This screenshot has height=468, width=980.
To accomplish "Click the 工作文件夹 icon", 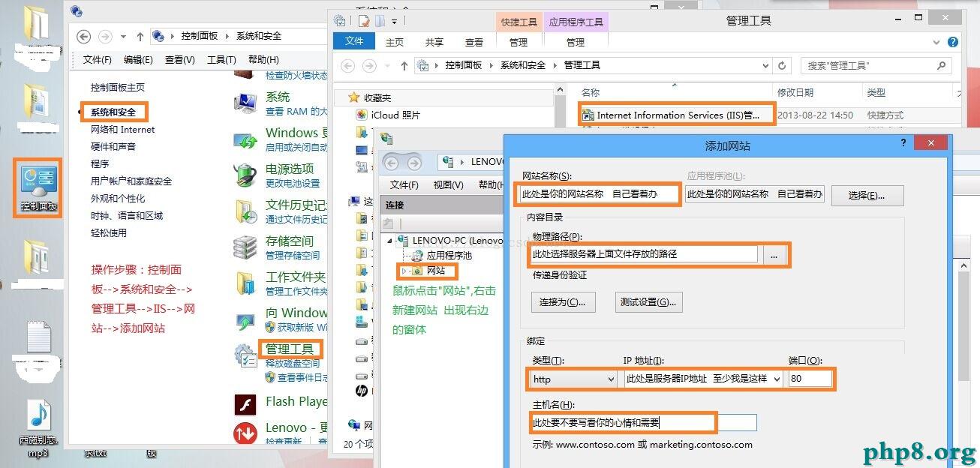I will pyautogui.click(x=246, y=283).
